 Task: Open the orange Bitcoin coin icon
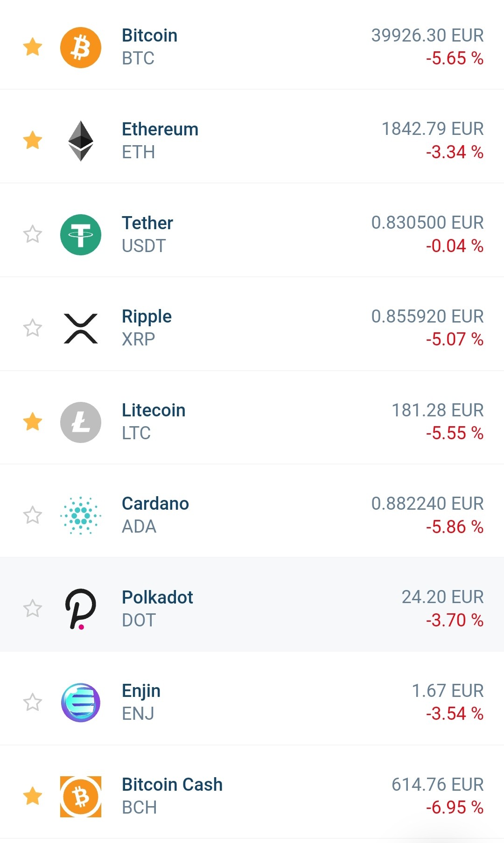81,48
